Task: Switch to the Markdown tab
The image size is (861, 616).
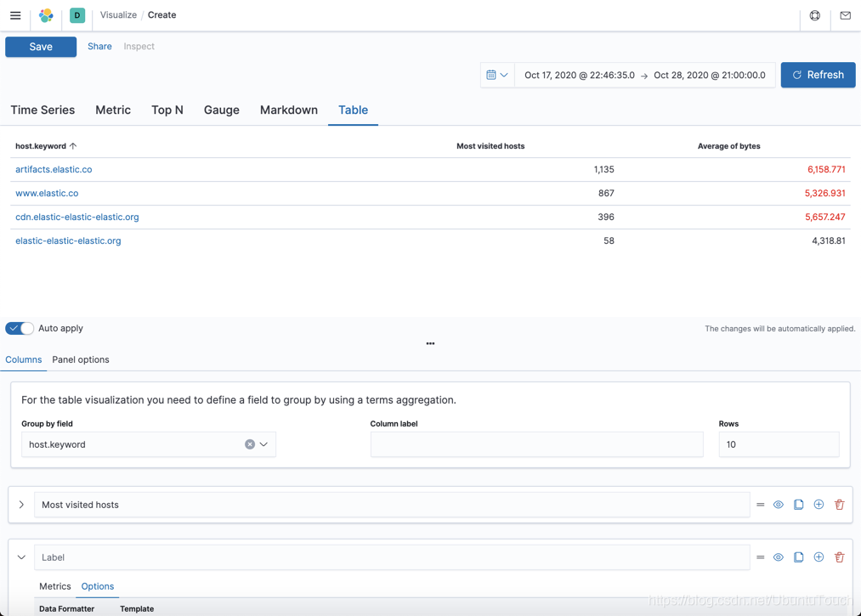Action: pyautogui.click(x=289, y=110)
